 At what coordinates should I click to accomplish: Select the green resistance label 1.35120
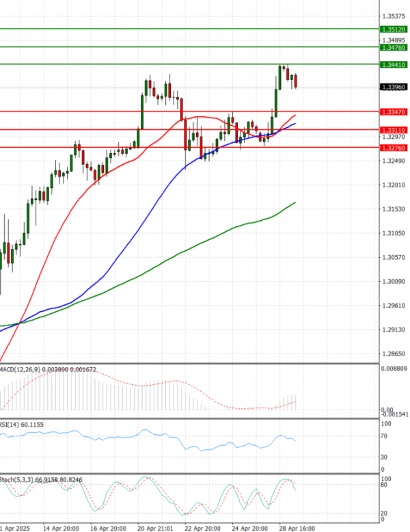point(394,29)
